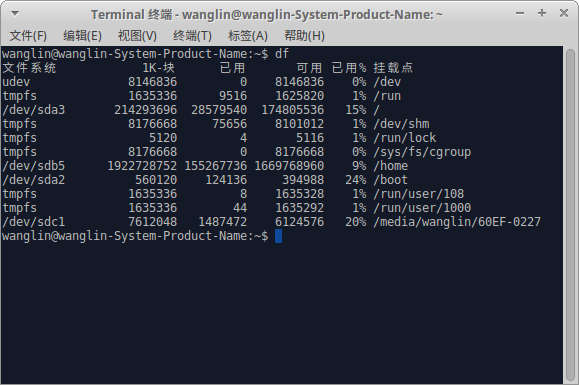Click the /dev/sda3 filesystem entry

click(34, 110)
